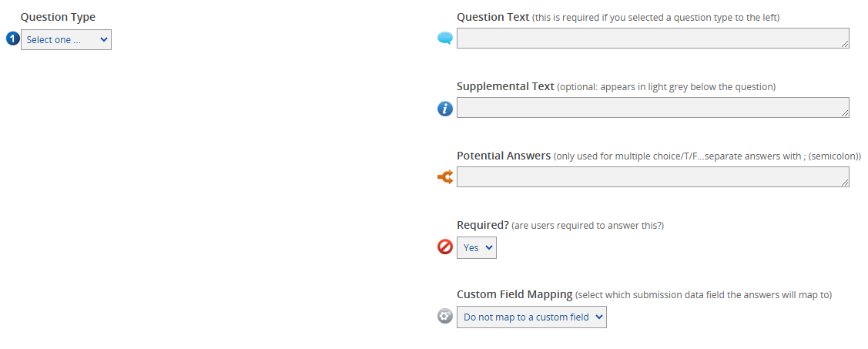Click the 'Question Type' heading label
Screen dimensions: 868x349
[x=58, y=17]
